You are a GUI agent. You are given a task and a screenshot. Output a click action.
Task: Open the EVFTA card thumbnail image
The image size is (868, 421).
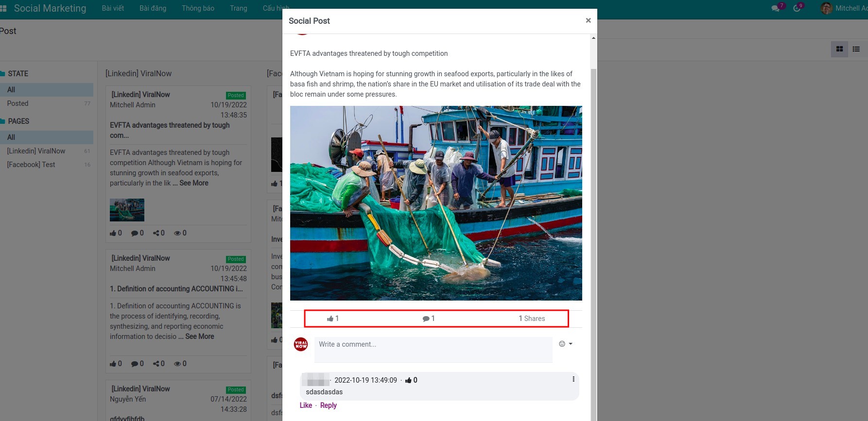[127, 210]
